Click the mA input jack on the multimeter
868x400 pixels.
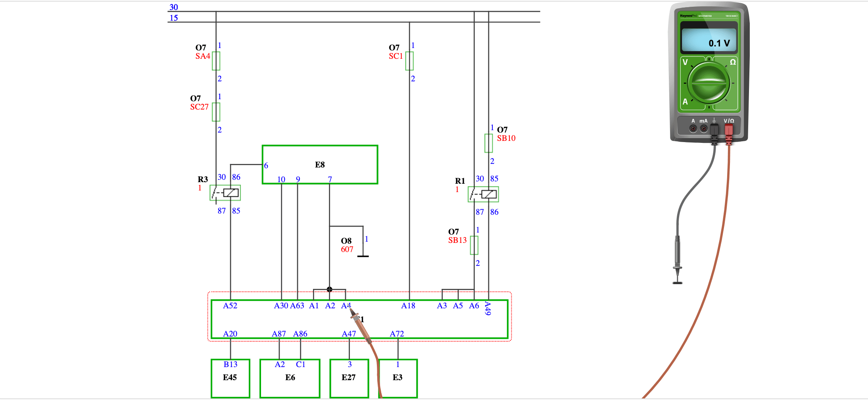click(703, 129)
